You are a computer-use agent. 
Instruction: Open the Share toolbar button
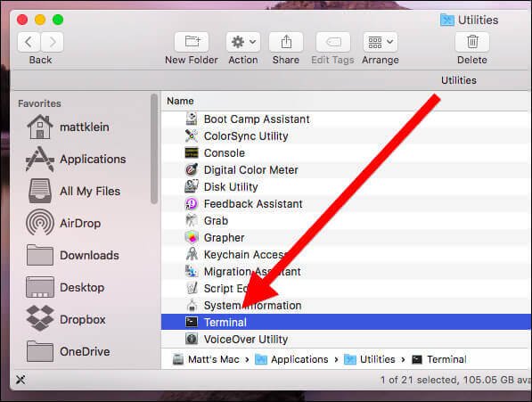tap(286, 42)
